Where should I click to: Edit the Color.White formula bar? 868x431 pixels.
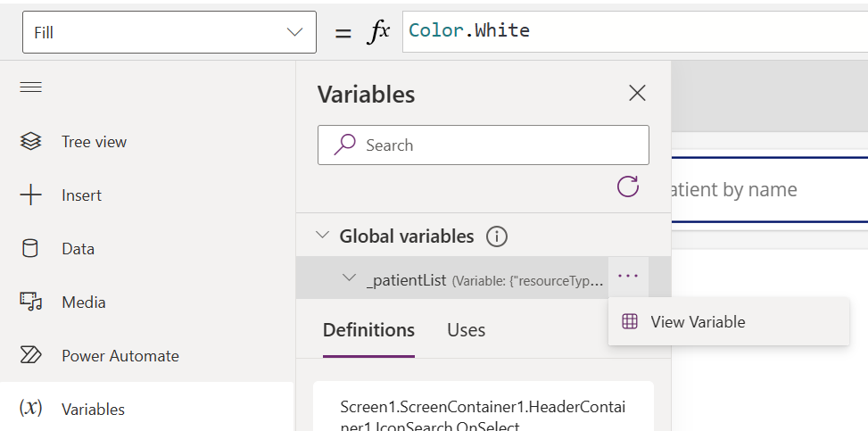635,31
